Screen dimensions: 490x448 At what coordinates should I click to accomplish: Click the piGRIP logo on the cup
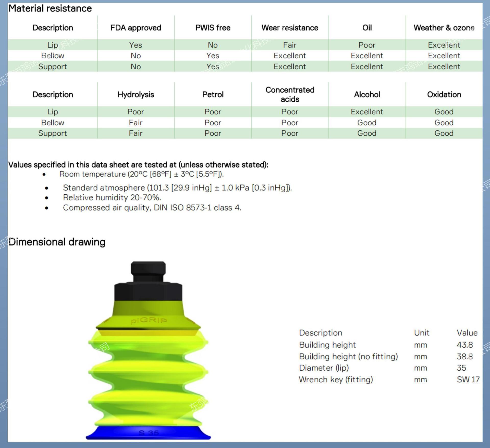tap(149, 320)
